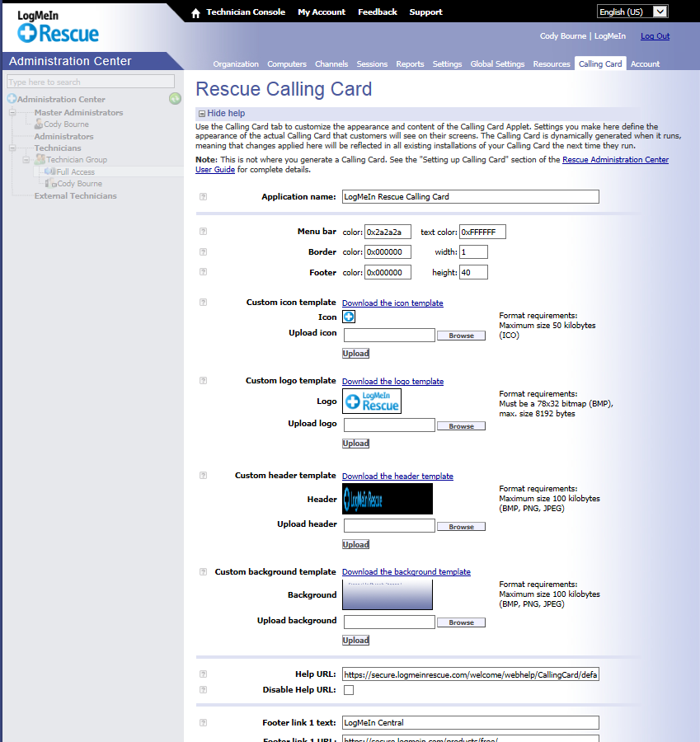Screen dimensions: 700x742
Task: Click the Border color field
Action: [x=388, y=251]
